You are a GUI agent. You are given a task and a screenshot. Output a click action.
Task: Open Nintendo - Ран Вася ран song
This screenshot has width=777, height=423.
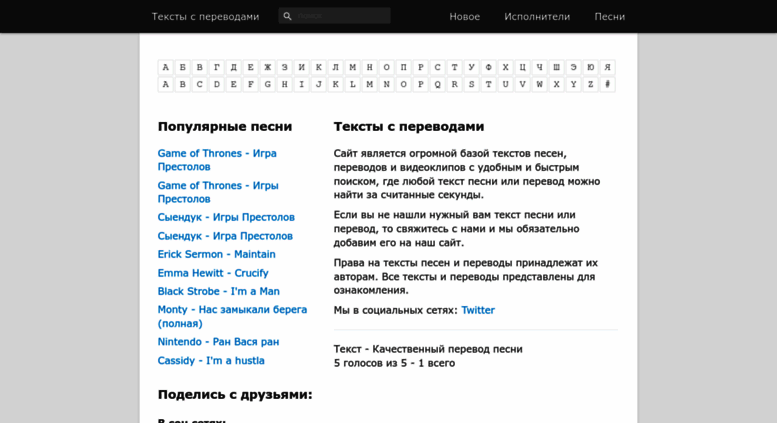click(x=218, y=342)
